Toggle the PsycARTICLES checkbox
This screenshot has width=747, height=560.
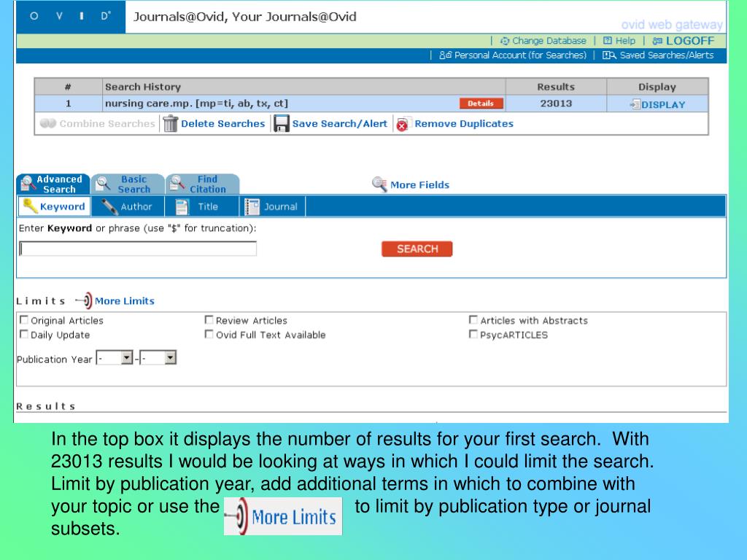473,334
